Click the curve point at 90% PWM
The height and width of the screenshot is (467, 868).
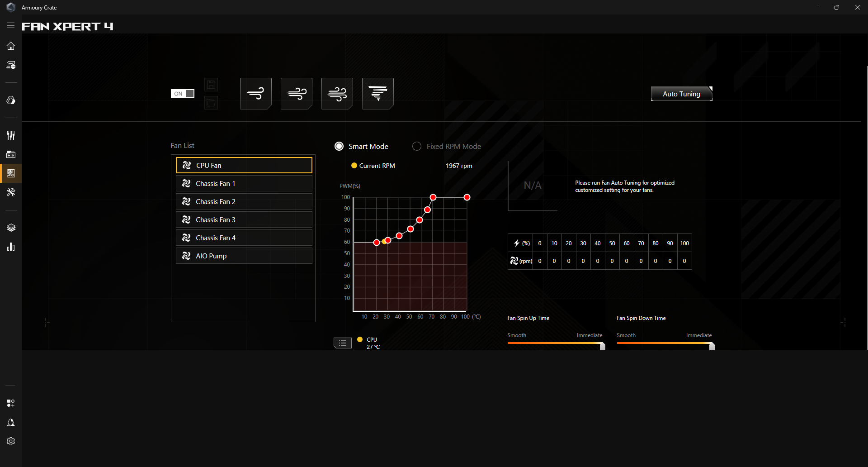pos(427,210)
